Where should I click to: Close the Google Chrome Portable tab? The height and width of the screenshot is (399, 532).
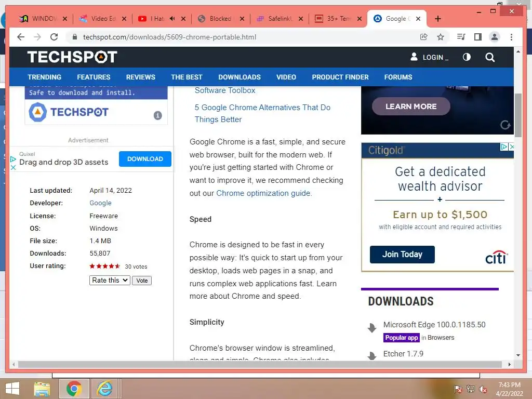click(418, 19)
